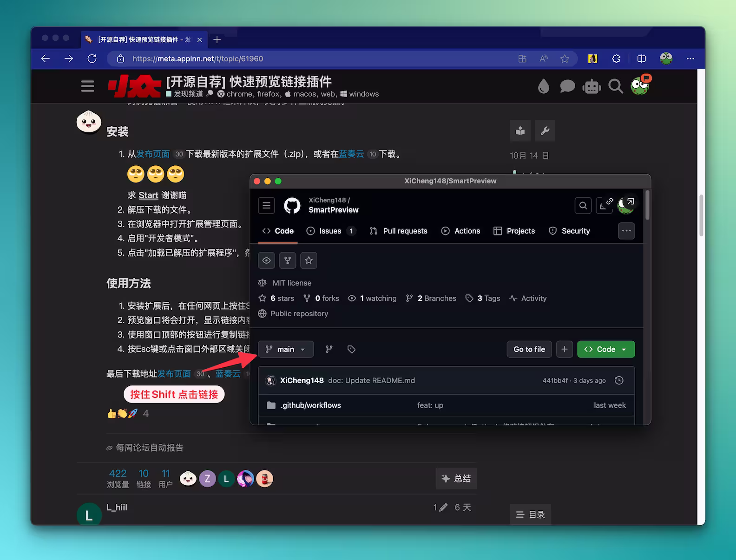Click the GitHub octocat logo

[x=292, y=205]
